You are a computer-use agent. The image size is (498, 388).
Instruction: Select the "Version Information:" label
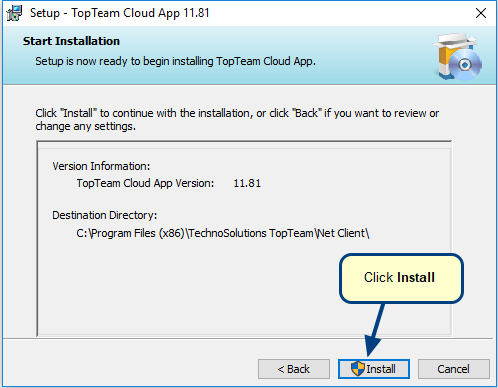101,166
